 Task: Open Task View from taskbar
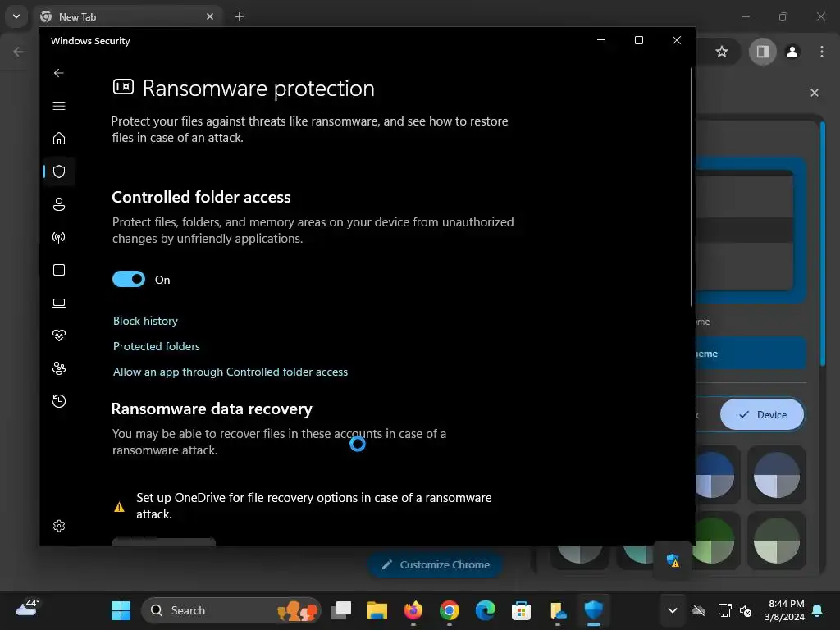point(341,610)
